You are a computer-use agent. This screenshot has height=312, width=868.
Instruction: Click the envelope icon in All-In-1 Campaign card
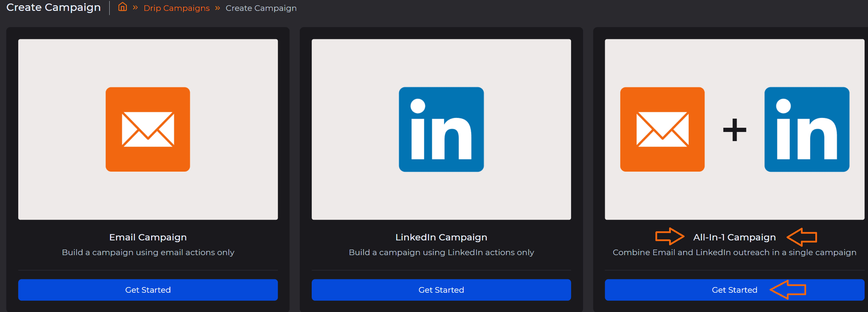[662, 129]
